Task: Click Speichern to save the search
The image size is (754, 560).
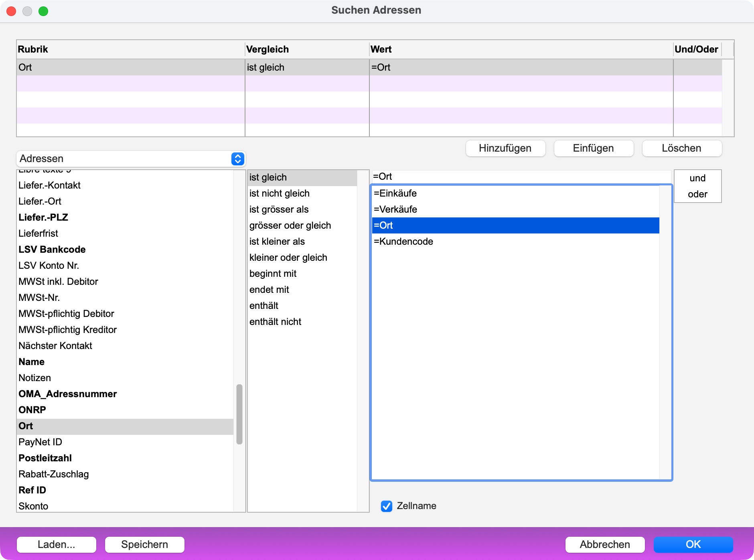Action: tap(144, 544)
